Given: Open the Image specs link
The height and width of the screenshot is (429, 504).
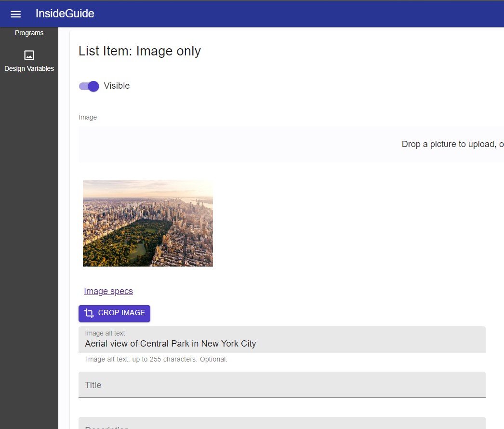Looking at the screenshot, I should [108, 291].
